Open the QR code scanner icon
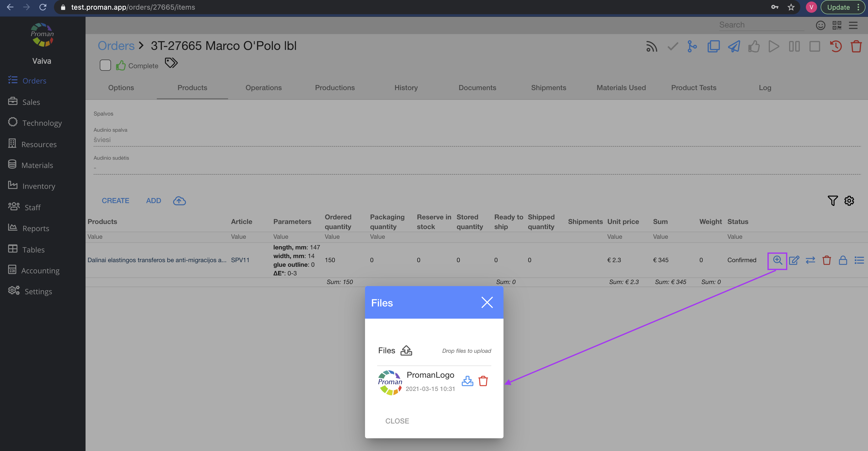 pyautogui.click(x=837, y=25)
